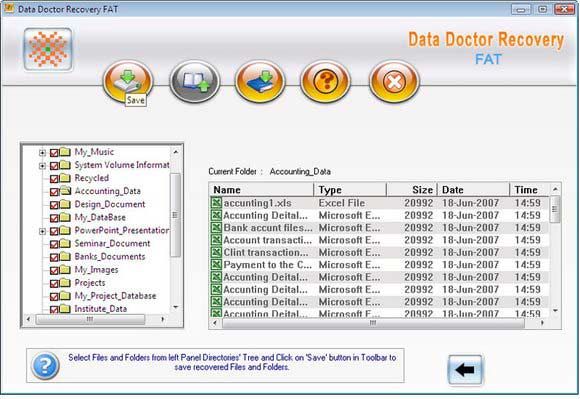Viewport: 580px width, 399px height.
Task: Sort files by Size column header
Action: click(412, 190)
